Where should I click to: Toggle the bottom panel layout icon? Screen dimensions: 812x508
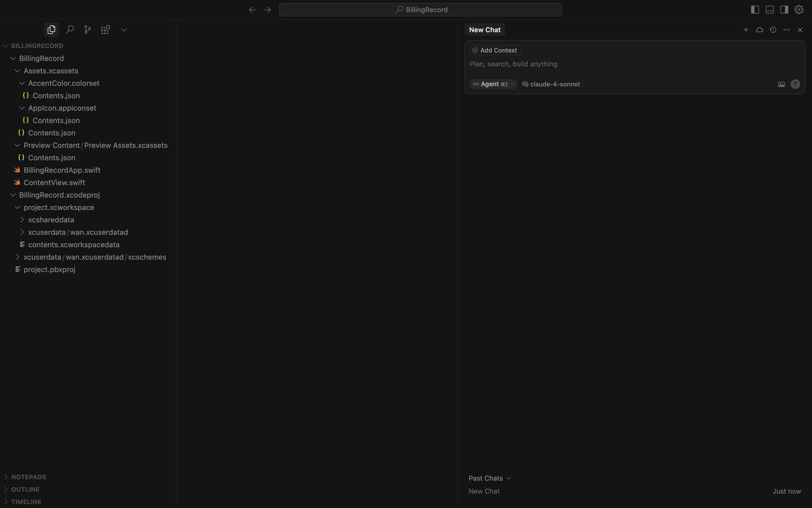(x=769, y=10)
